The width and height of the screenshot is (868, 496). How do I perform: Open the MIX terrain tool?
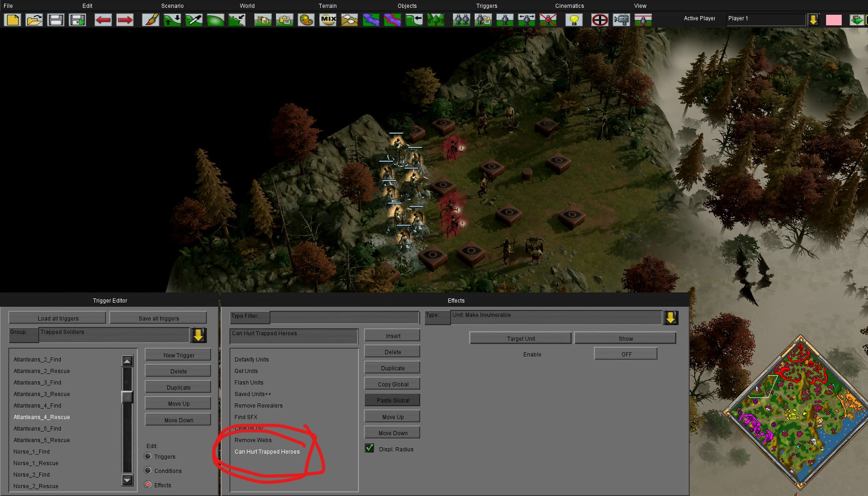click(x=328, y=20)
